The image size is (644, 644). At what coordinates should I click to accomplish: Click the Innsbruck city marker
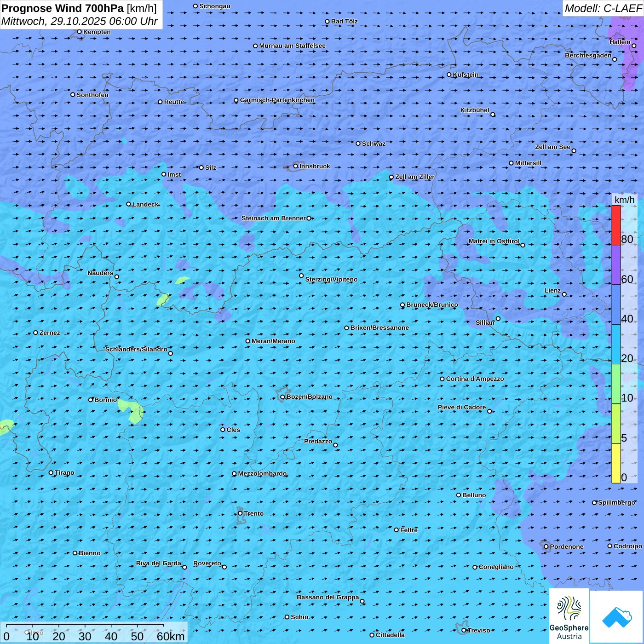[296, 166]
